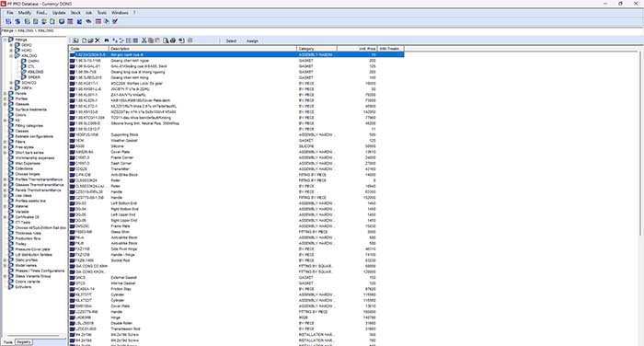Sort by the Description column header
This screenshot has width=644, height=346.
tap(203, 49)
